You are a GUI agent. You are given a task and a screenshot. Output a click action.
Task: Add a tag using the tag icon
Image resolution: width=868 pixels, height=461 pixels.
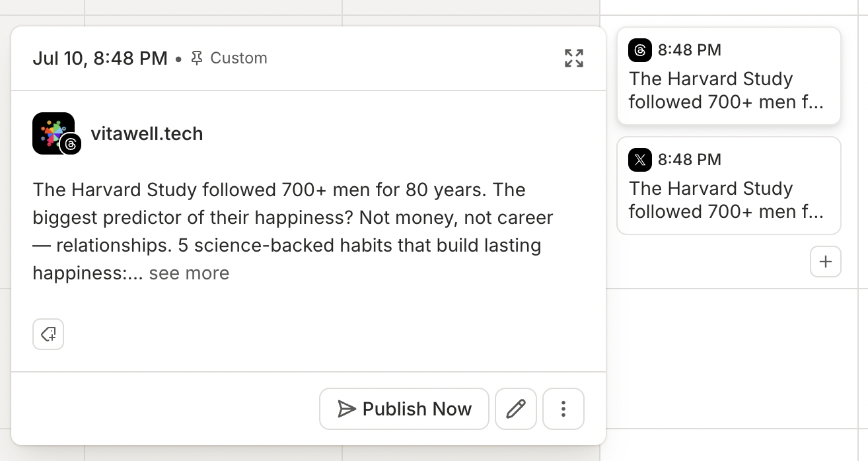point(48,335)
